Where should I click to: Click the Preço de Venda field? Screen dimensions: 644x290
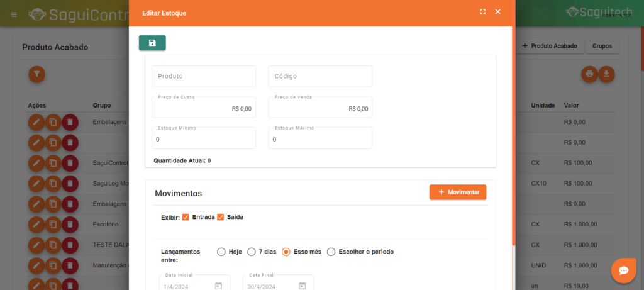[x=320, y=108]
